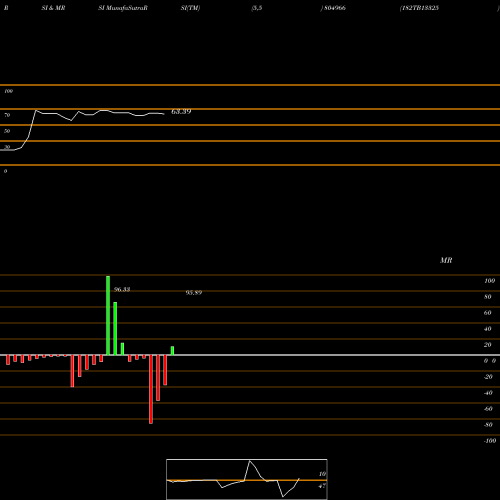The image size is (500, 500).
Task: Click the "804966" code in the header
Action: coord(334,8)
